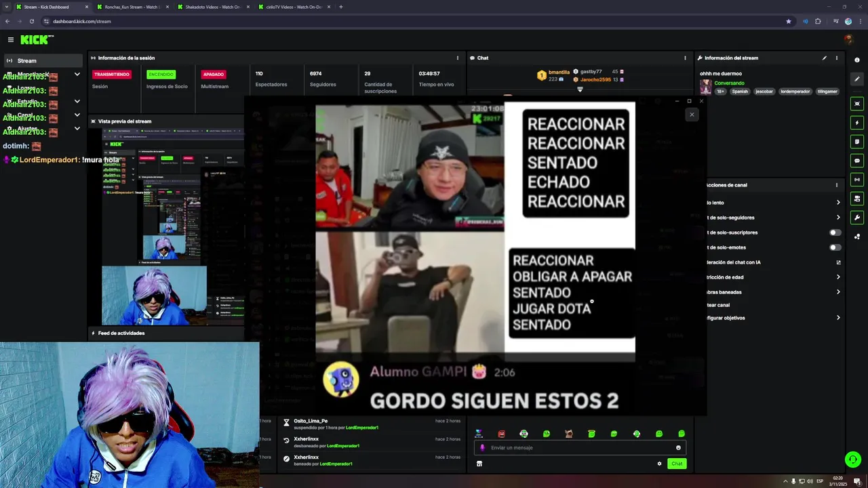The width and height of the screenshot is (868, 488).
Task: Click the purple microphone icon in message box
Action: (x=483, y=447)
